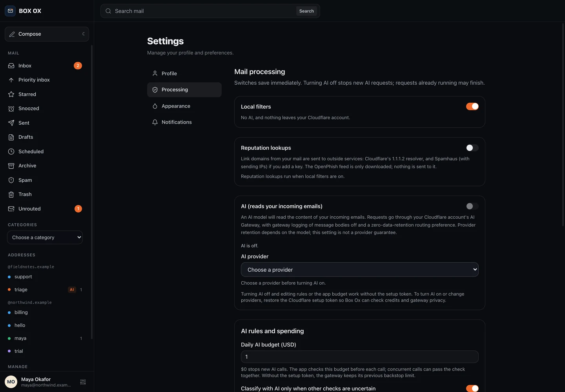Select the Processing settings tab
Image resolution: width=565 pixels, height=392 pixels.
[x=184, y=90]
